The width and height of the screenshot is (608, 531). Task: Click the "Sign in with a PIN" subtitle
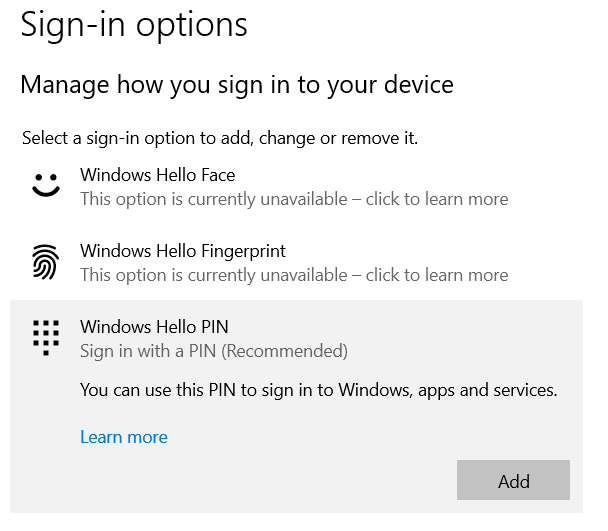[148, 351]
